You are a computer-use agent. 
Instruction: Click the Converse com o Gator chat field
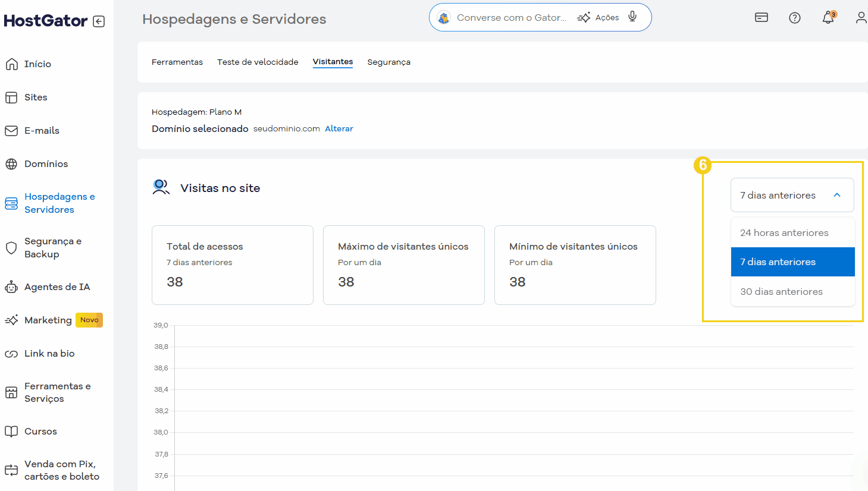[512, 17]
